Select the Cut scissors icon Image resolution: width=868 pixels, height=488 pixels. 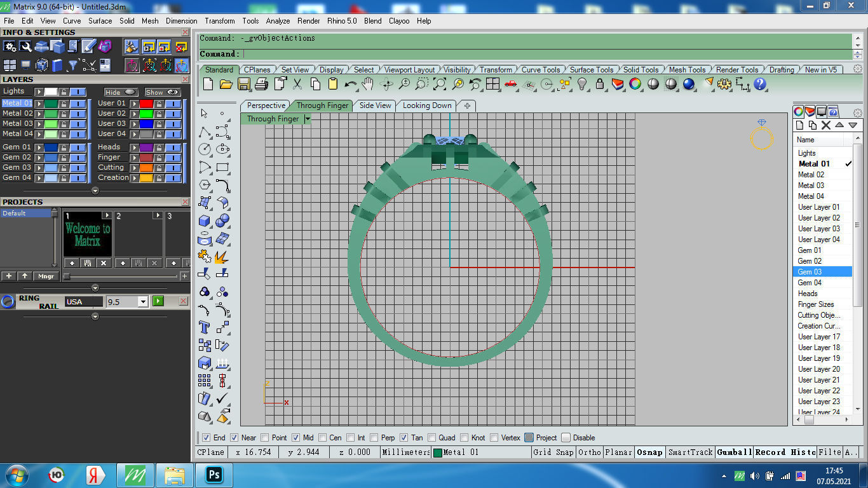[297, 84]
